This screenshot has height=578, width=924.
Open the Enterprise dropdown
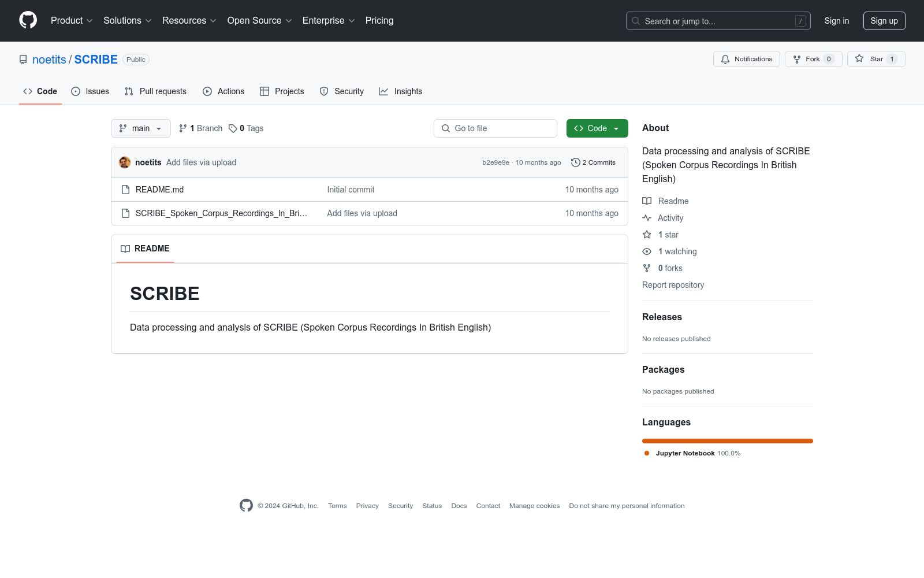click(329, 21)
